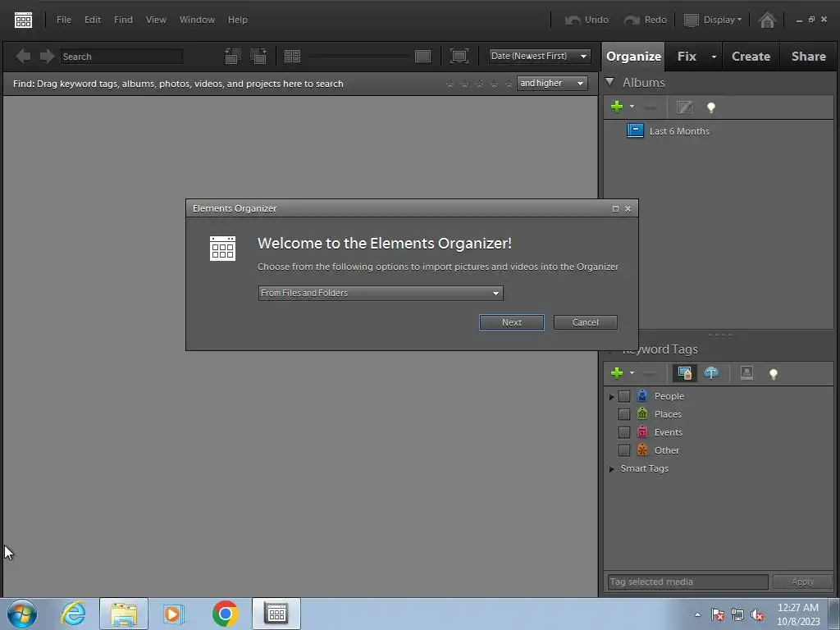Open the Find menu
The height and width of the screenshot is (630, 840).
coord(123,20)
